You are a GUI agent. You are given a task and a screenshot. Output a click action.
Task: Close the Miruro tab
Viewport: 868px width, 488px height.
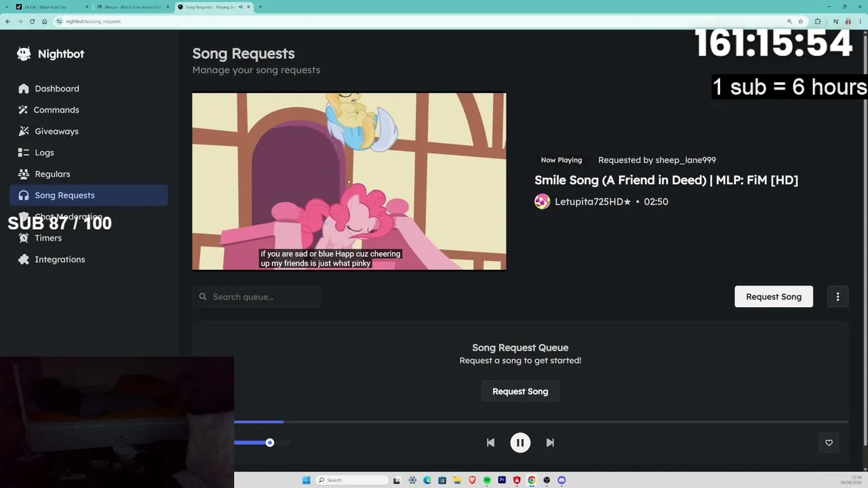click(x=167, y=7)
